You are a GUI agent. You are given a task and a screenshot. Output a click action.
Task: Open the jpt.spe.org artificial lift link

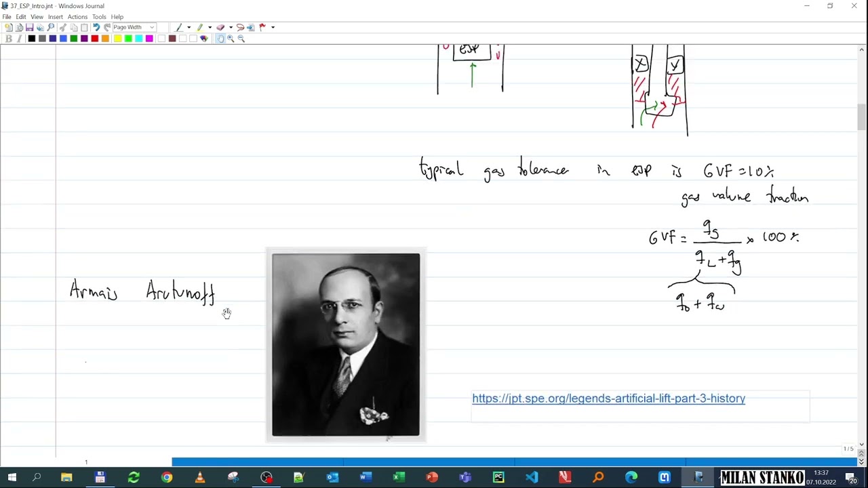pos(608,399)
